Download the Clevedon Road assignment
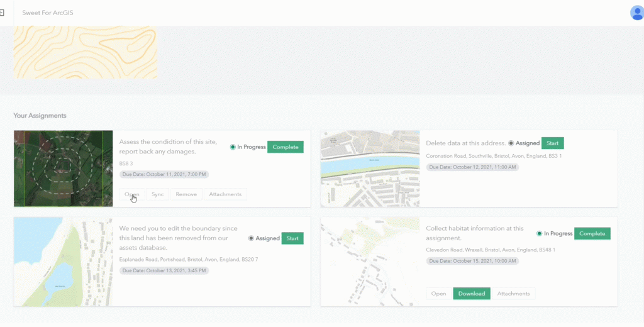Image resolution: width=644 pixels, height=327 pixels. point(472,294)
